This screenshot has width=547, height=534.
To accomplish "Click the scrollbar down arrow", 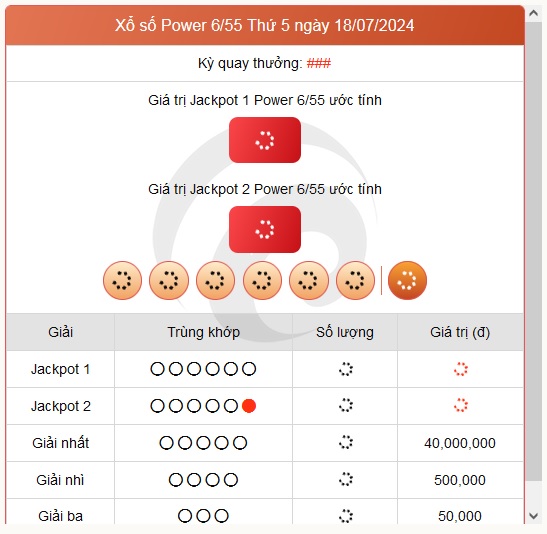I will click(x=533, y=516).
